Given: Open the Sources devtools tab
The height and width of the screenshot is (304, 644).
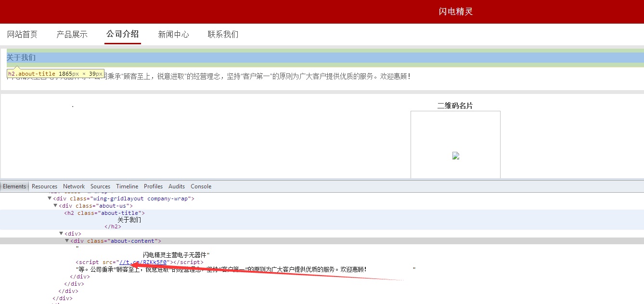Looking at the screenshot, I should 100,186.
